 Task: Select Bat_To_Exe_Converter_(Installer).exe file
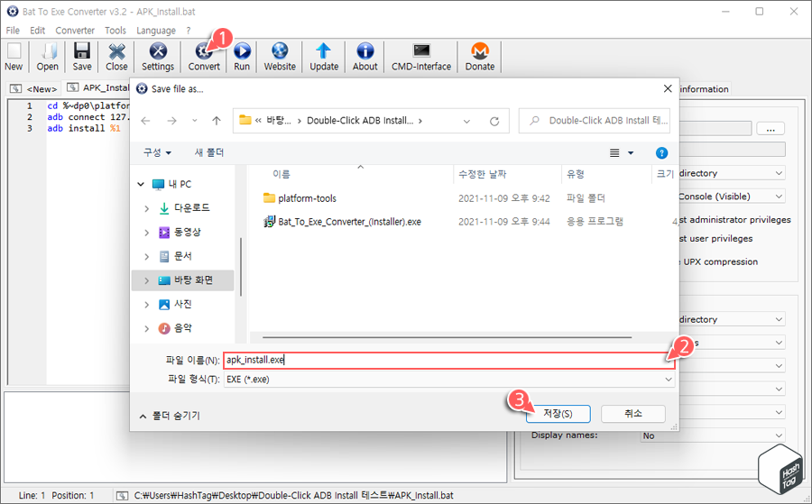point(349,222)
